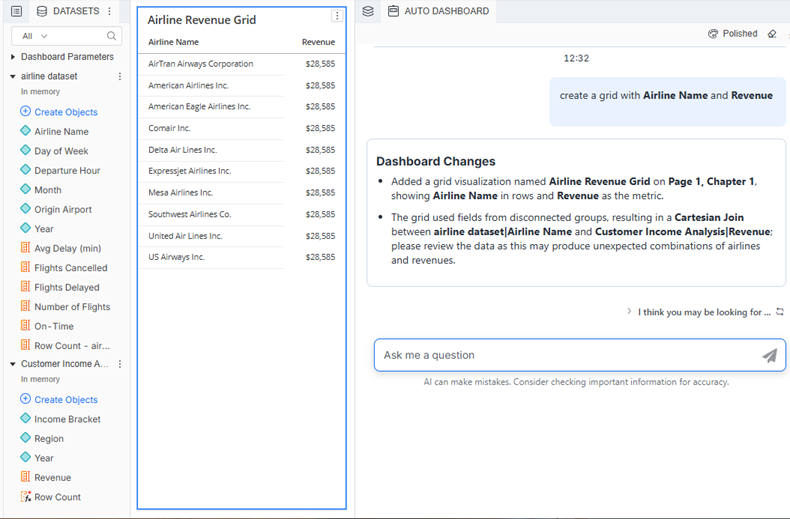Collapse the airline dataset tree
This screenshot has width=790, height=519.
(x=13, y=76)
